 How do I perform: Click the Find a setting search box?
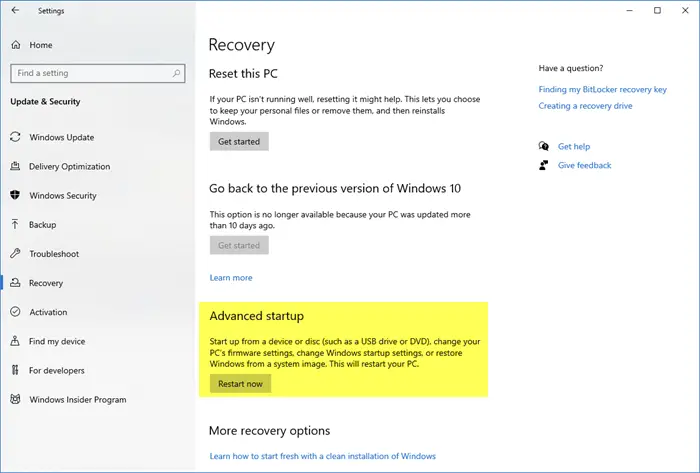pyautogui.click(x=90, y=73)
